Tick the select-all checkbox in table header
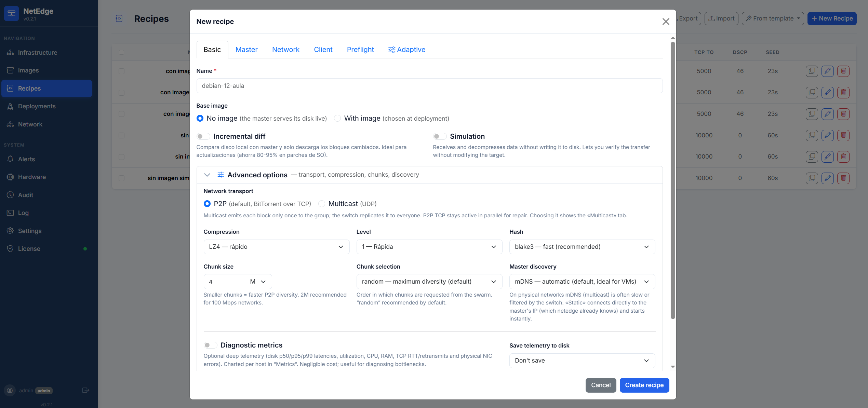 coord(121,52)
